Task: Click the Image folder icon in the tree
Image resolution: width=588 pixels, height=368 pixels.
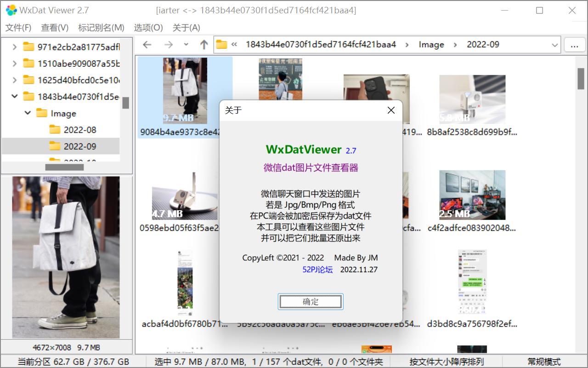Action: point(42,113)
